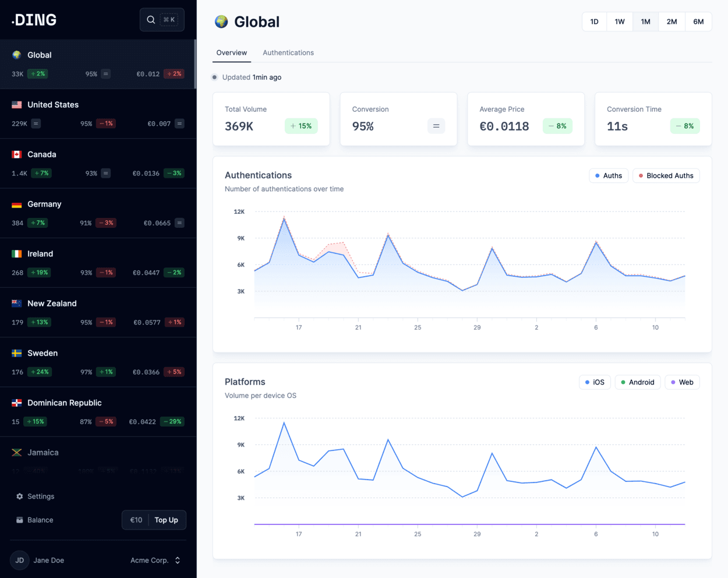Click the JD user avatar
728x578 pixels.
click(20, 561)
